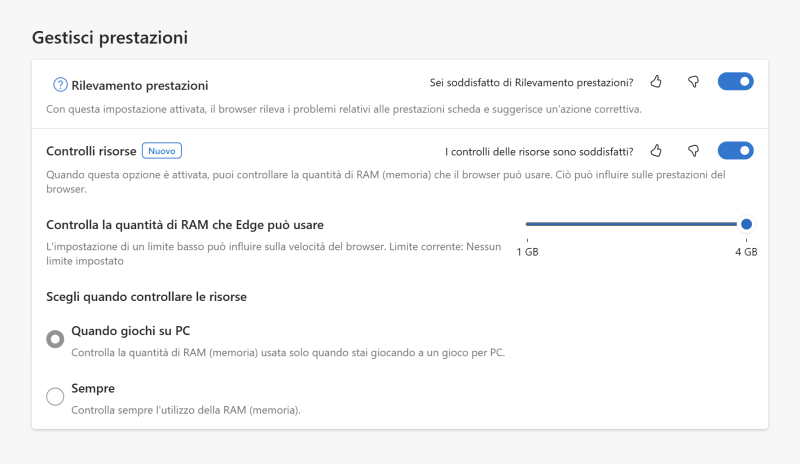This screenshot has height=464, width=800.
Task: Click the "Scegli quando controllare le risorse" heading
Action: pyautogui.click(x=146, y=297)
